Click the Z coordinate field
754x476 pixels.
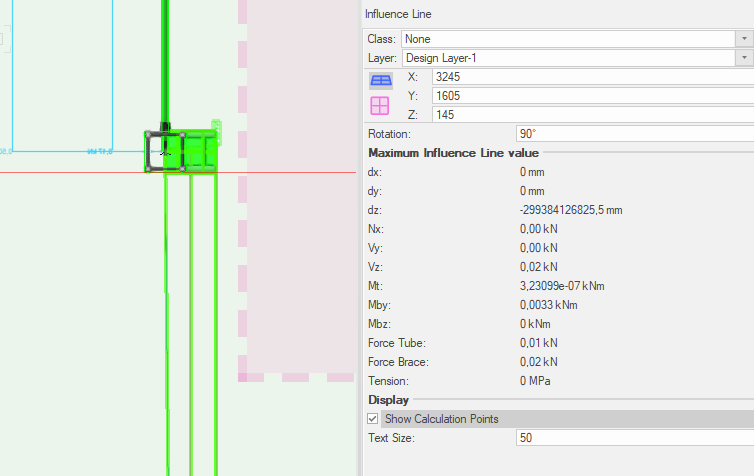(x=592, y=115)
